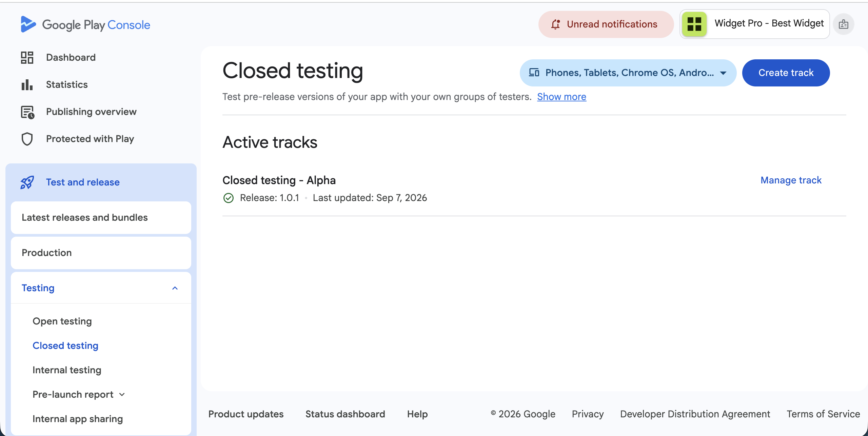Click the Test and release rocket icon
This screenshot has height=436, width=868.
(27, 182)
